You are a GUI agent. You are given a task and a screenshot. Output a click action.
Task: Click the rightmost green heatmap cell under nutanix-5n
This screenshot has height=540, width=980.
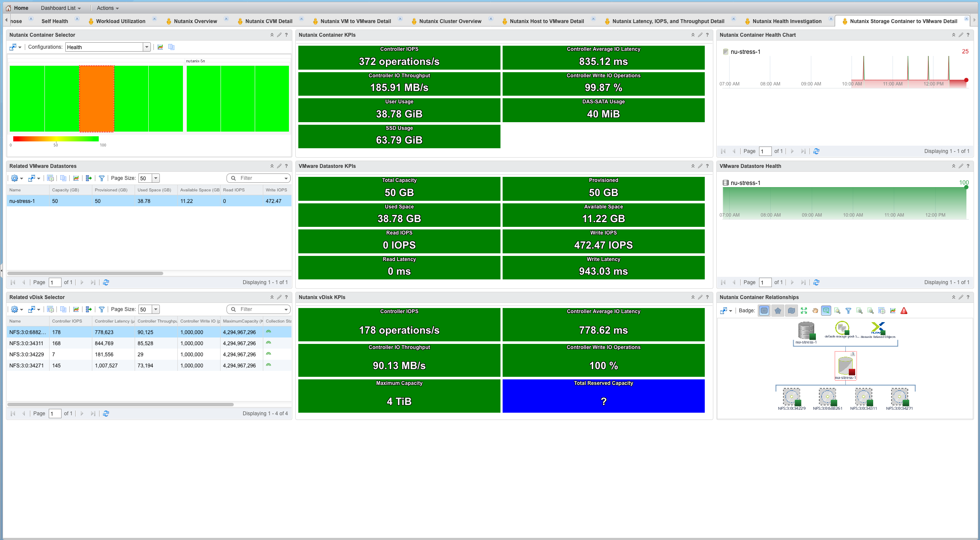[x=272, y=99]
